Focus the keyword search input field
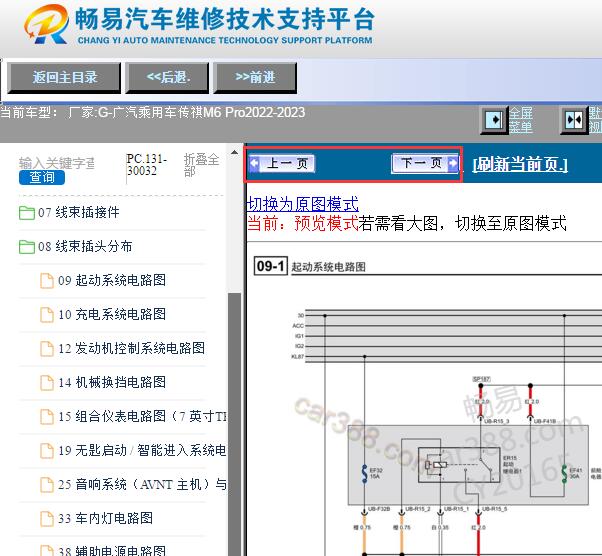602x556 pixels. (57, 163)
